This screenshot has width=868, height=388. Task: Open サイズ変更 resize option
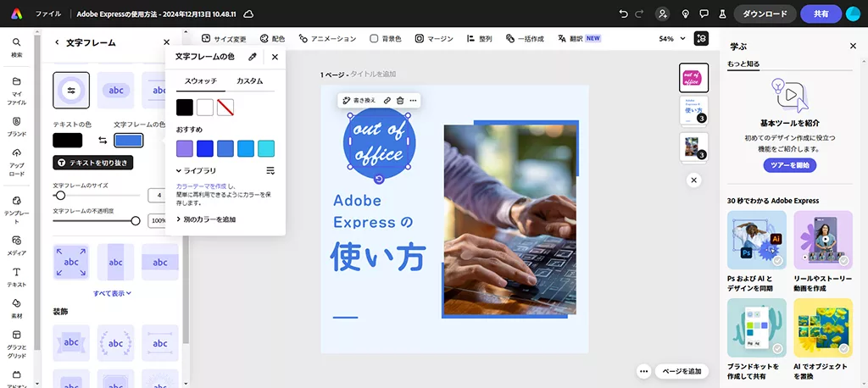pos(224,39)
